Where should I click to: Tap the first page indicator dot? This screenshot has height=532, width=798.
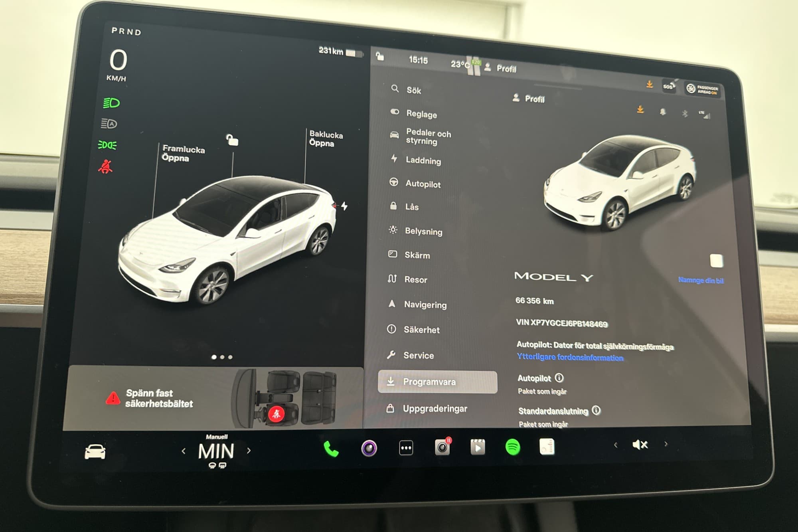click(x=214, y=357)
